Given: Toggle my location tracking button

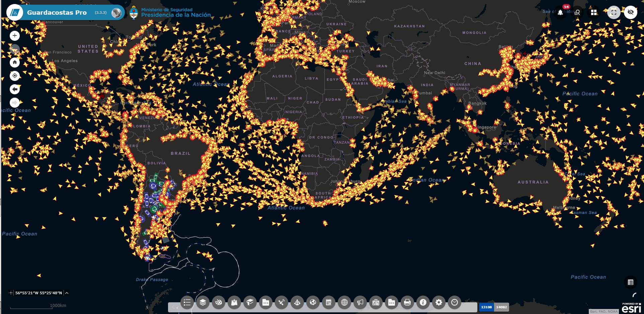Looking at the screenshot, I should [15, 76].
